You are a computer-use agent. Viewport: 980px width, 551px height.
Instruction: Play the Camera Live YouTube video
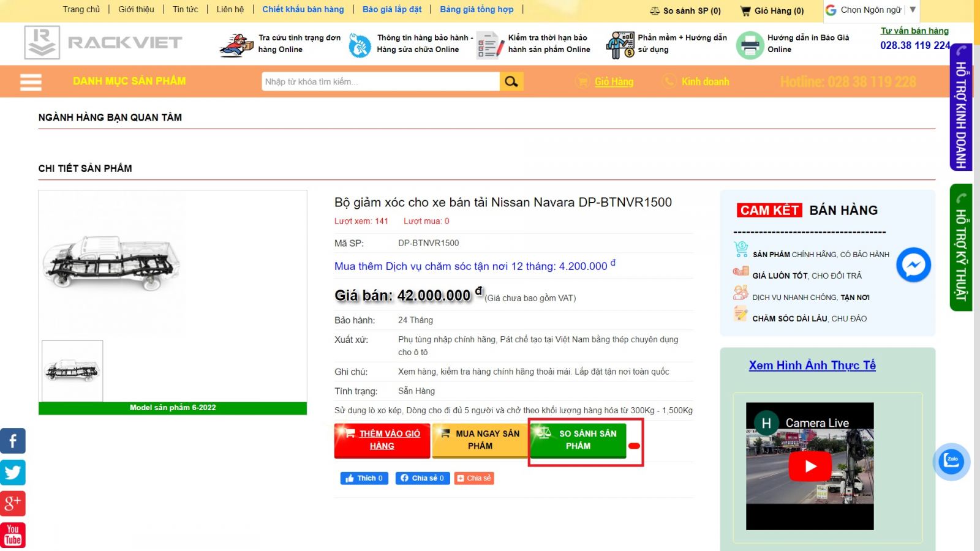click(810, 467)
